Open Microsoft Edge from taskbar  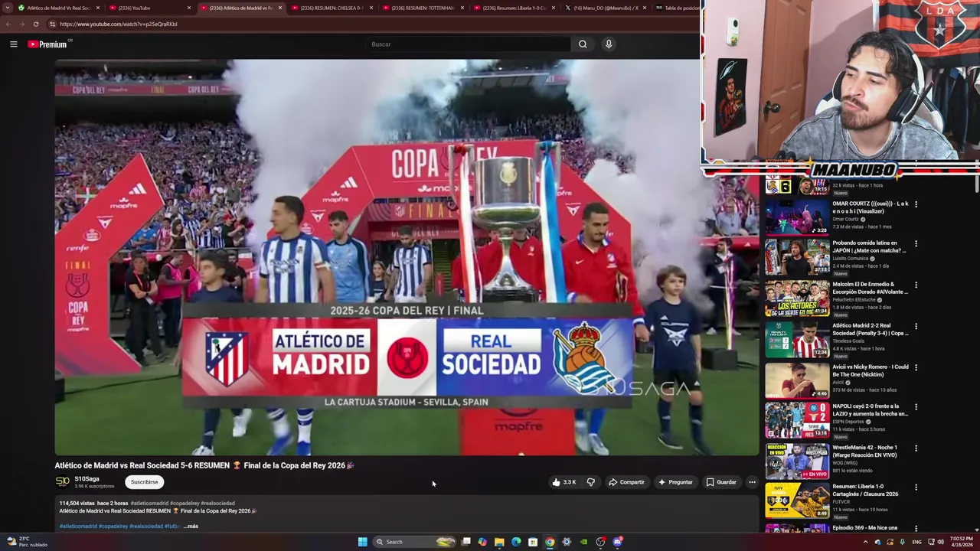coord(516,542)
